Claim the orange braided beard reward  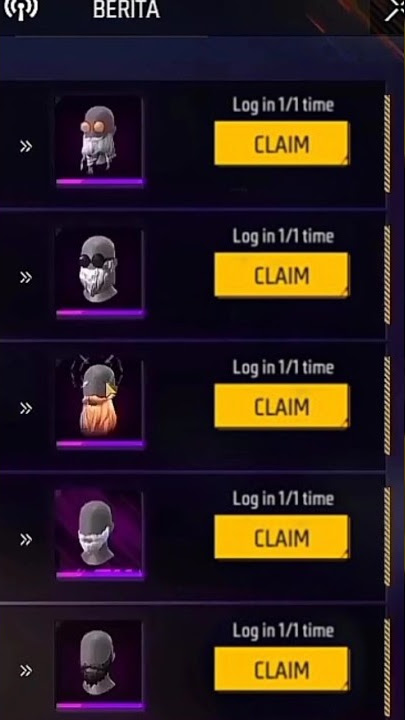[281, 406]
